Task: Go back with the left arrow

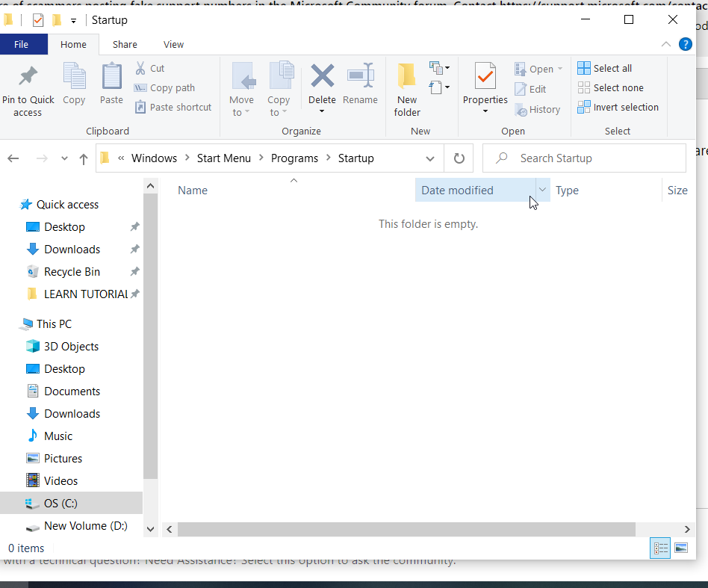Action: (x=13, y=158)
